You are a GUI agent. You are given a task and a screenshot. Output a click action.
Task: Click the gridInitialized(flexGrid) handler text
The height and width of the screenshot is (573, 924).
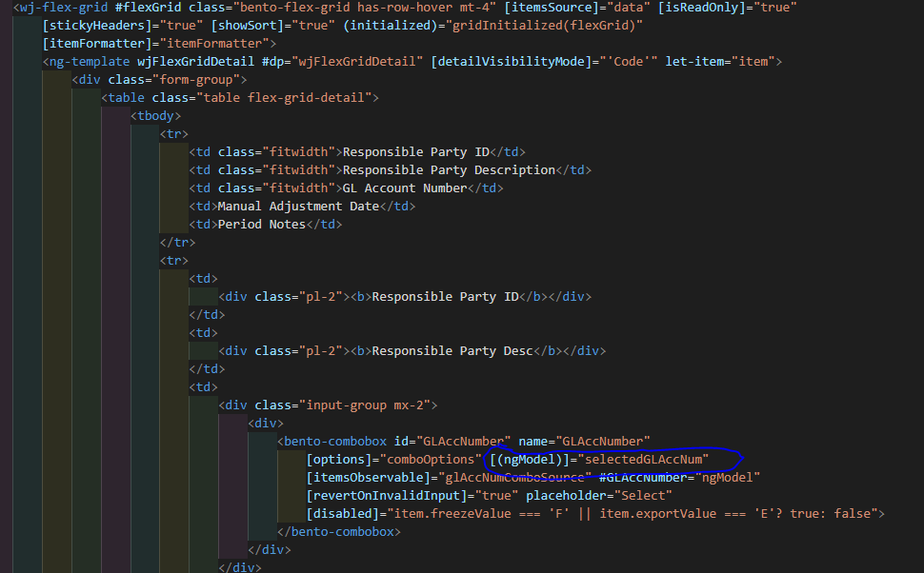(543, 26)
